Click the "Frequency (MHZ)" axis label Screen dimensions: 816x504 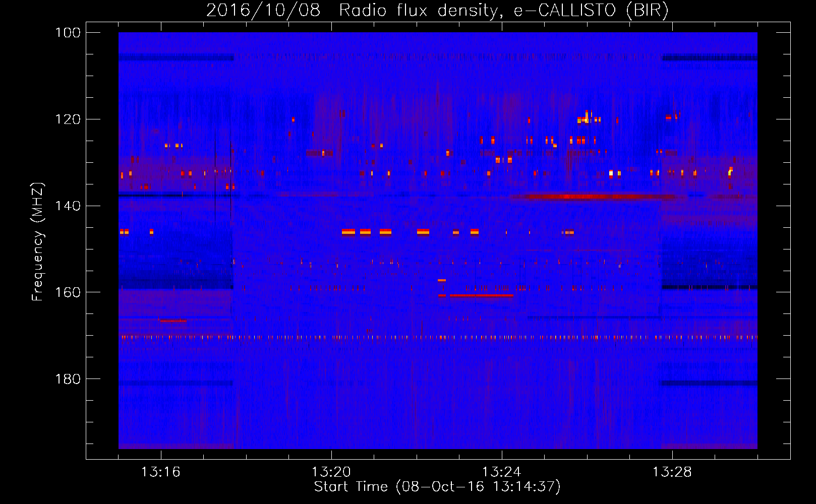pos(38,241)
